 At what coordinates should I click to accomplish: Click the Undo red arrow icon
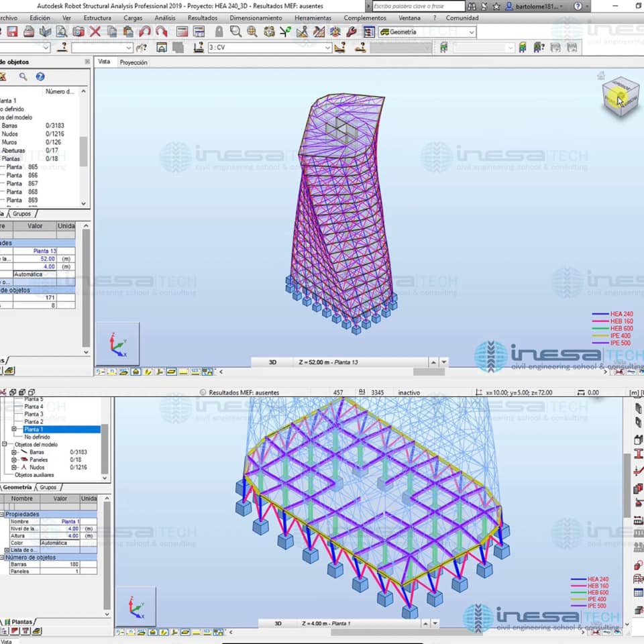[x=145, y=32]
